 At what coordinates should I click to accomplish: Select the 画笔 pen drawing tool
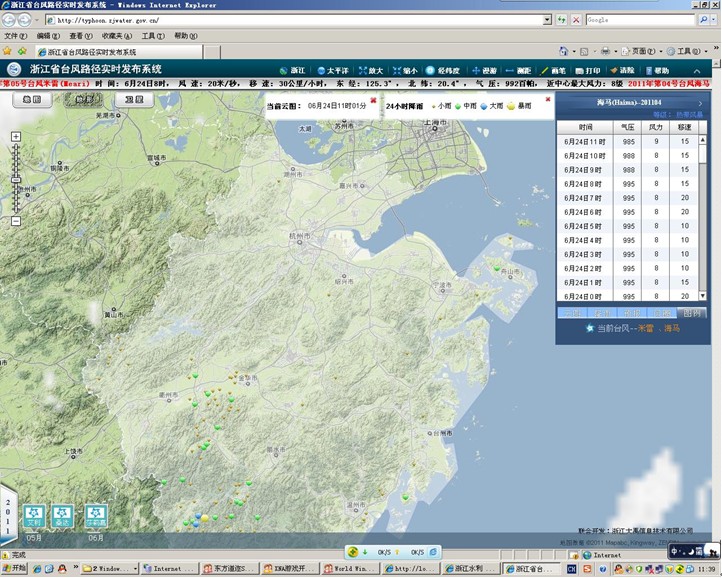coord(553,70)
